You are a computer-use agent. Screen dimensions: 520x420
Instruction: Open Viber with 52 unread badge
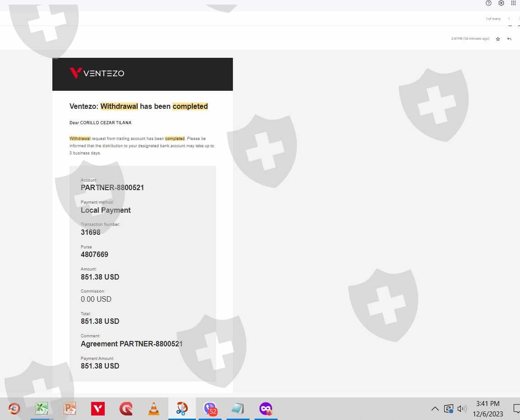(x=210, y=409)
